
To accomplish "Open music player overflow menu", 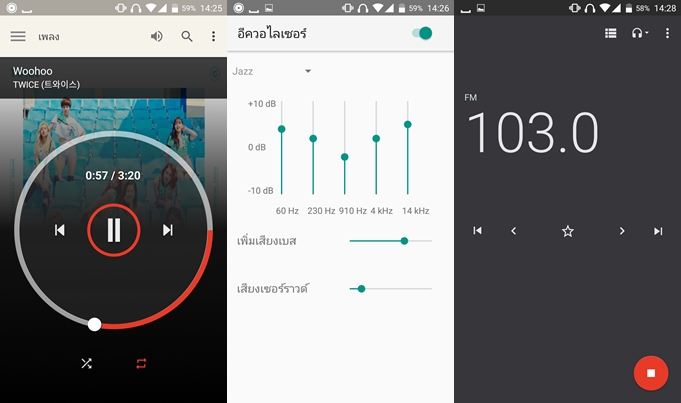I will tap(213, 37).
